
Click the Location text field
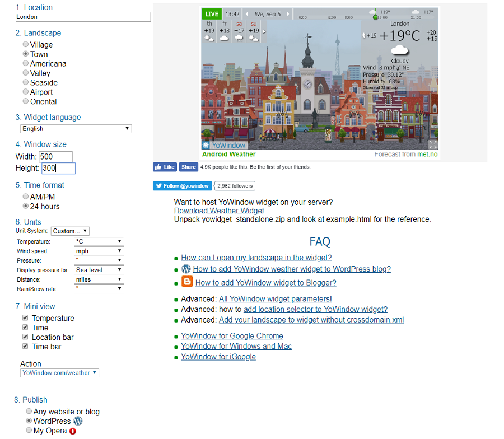tap(83, 17)
